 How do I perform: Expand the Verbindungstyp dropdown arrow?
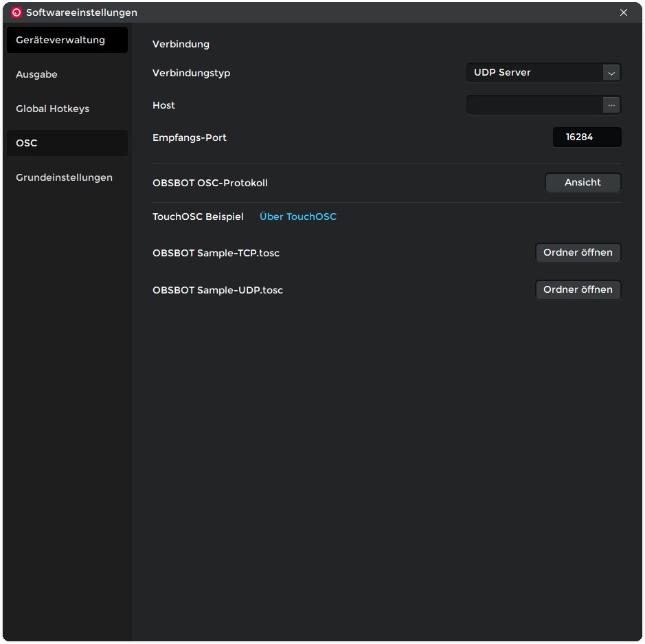point(611,73)
